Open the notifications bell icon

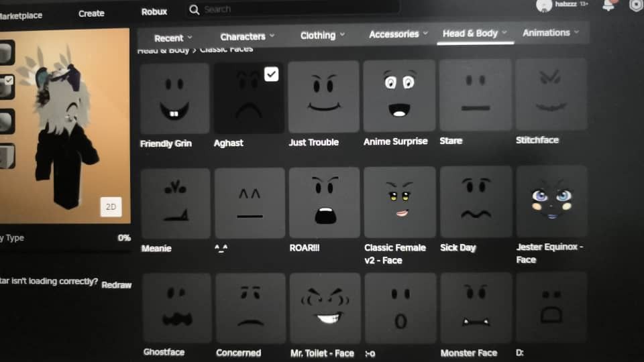[x=608, y=5]
